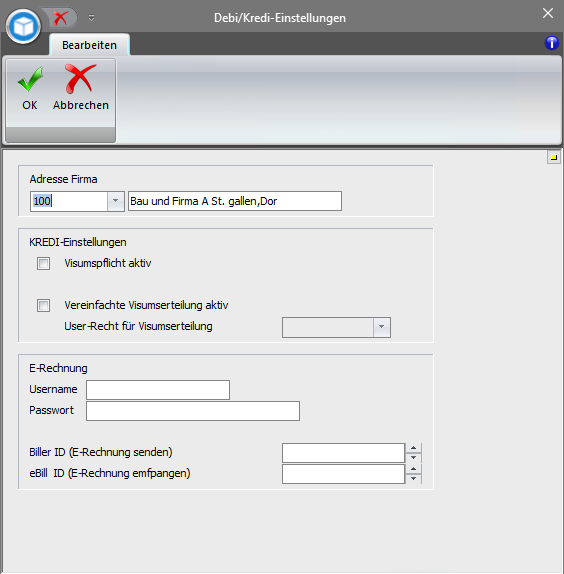Viewport: 564px width, 574px height.
Task: Click the blue info icon at top right
Action: click(552, 43)
